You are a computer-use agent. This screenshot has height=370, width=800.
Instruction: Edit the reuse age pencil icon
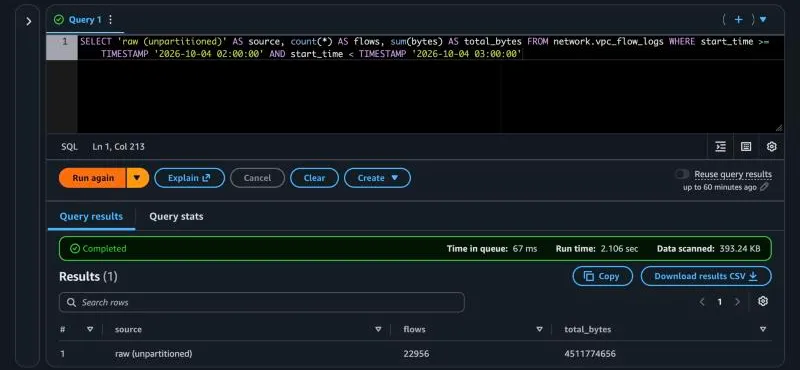764,187
